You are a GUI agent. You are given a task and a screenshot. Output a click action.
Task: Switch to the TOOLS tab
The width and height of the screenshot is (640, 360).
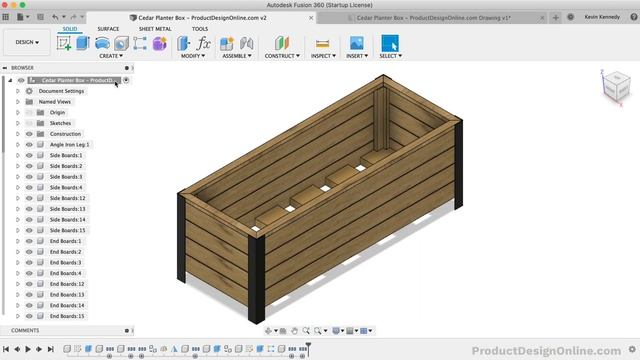200,29
